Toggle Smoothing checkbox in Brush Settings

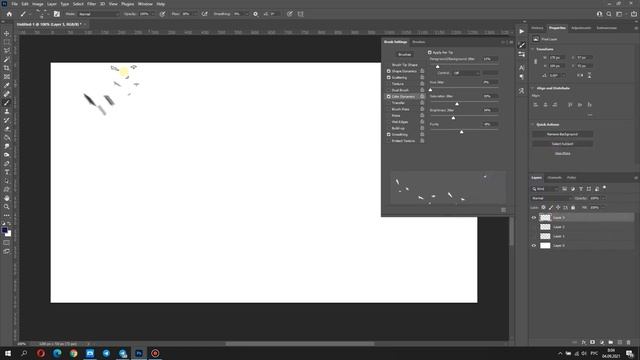tap(389, 134)
